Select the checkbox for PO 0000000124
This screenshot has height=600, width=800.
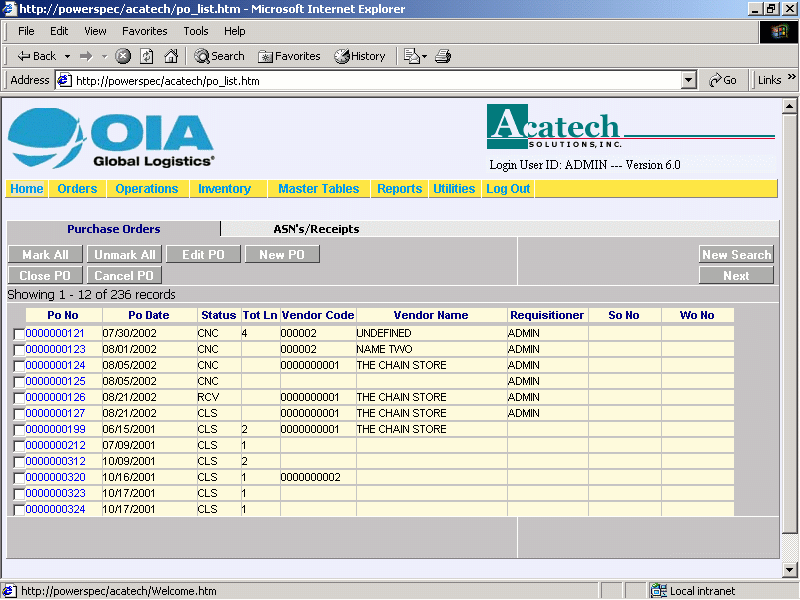pyautogui.click(x=19, y=366)
